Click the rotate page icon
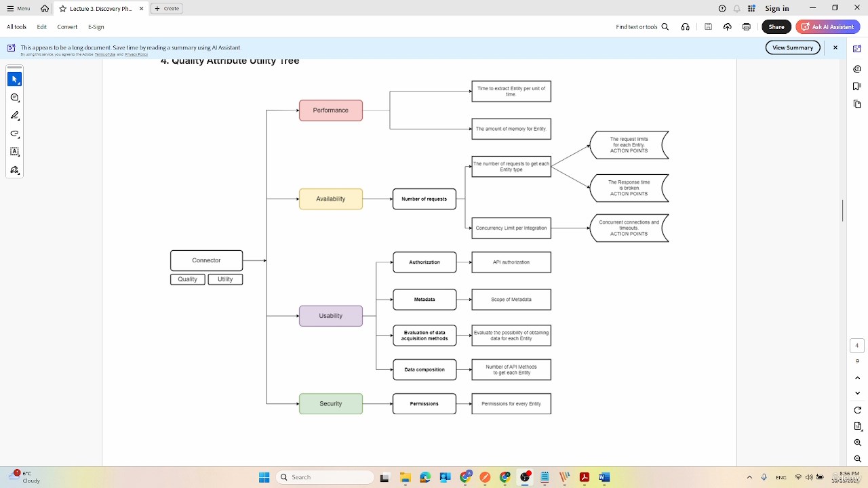 857,410
